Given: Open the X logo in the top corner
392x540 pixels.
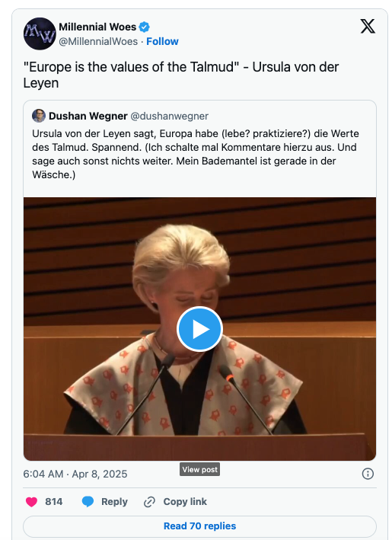Looking at the screenshot, I should [368, 26].
